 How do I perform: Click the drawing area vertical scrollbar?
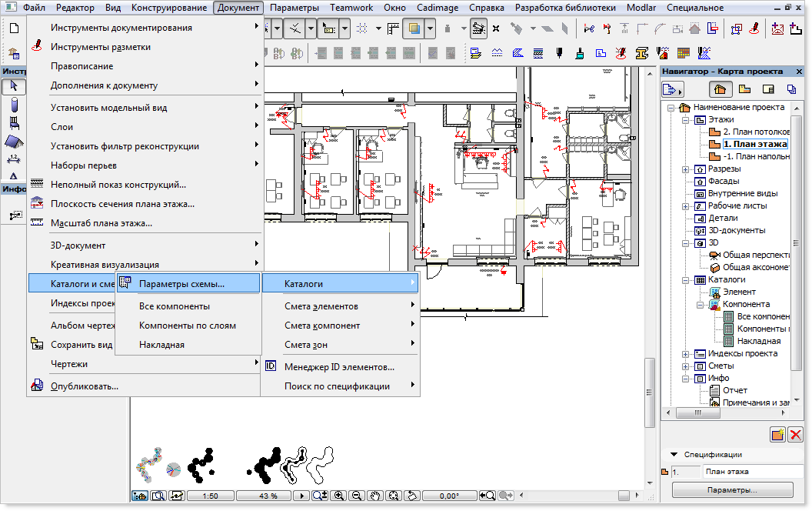click(x=650, y=392)
